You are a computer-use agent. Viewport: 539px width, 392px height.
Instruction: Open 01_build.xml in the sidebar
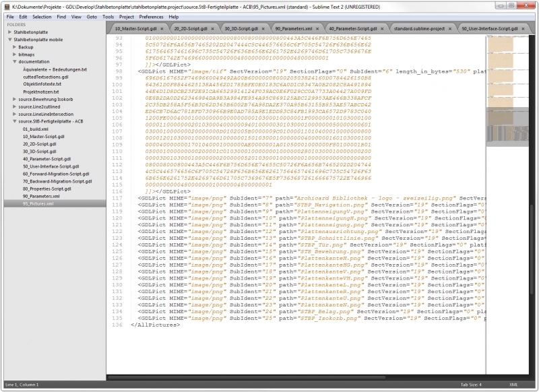(35, 129)
